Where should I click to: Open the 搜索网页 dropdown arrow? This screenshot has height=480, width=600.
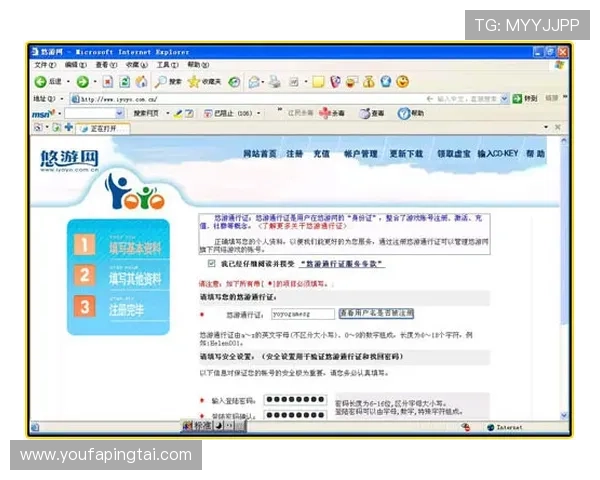tap(168, 113)
